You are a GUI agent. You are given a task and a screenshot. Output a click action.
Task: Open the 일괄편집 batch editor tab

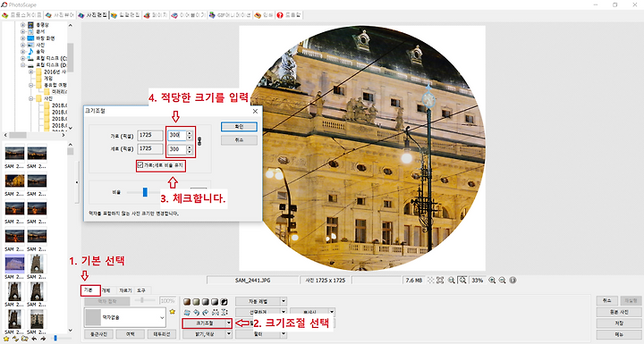126,15
